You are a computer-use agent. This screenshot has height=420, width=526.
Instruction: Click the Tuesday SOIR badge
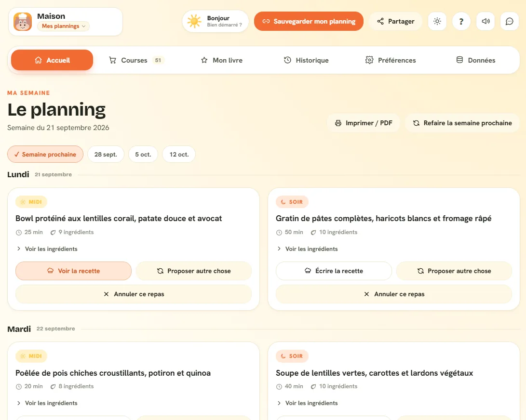tap(292, 356)
